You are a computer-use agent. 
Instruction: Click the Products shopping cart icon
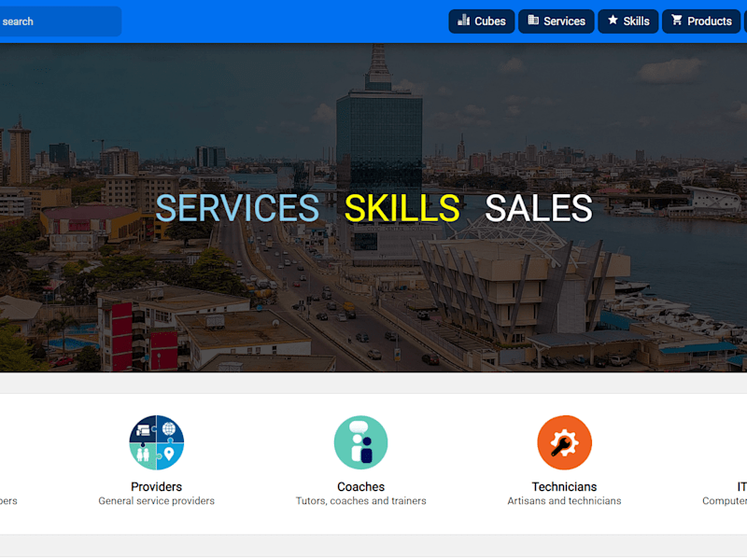[676, 20]
